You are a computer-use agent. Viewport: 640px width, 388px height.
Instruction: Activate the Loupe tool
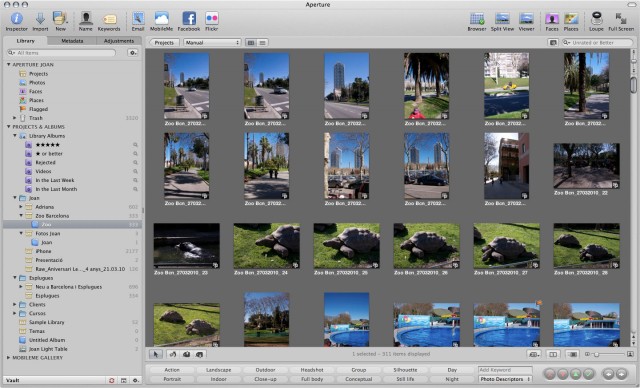(596, 19)
